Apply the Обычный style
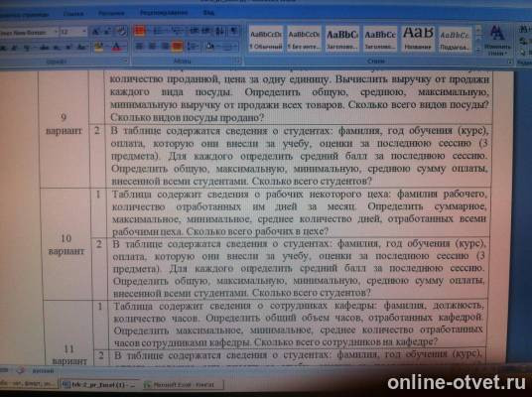The image size is (532, 397). coord(266,40)
